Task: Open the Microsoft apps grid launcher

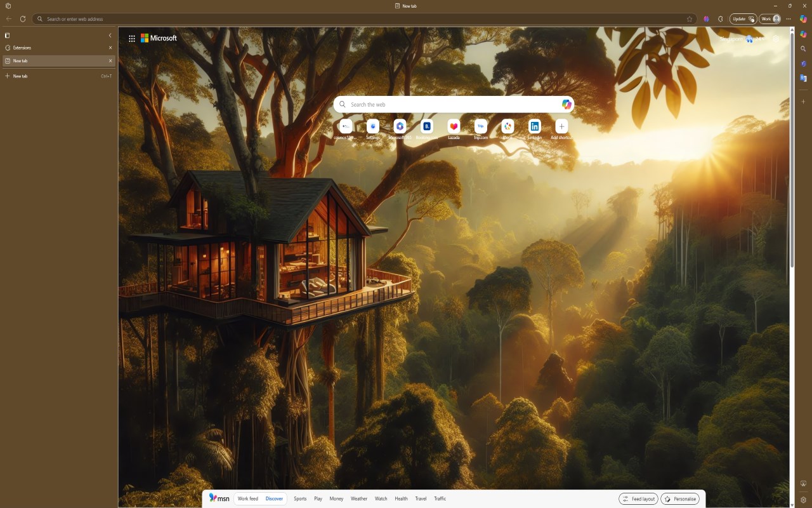Action: (x=132, y=38)
